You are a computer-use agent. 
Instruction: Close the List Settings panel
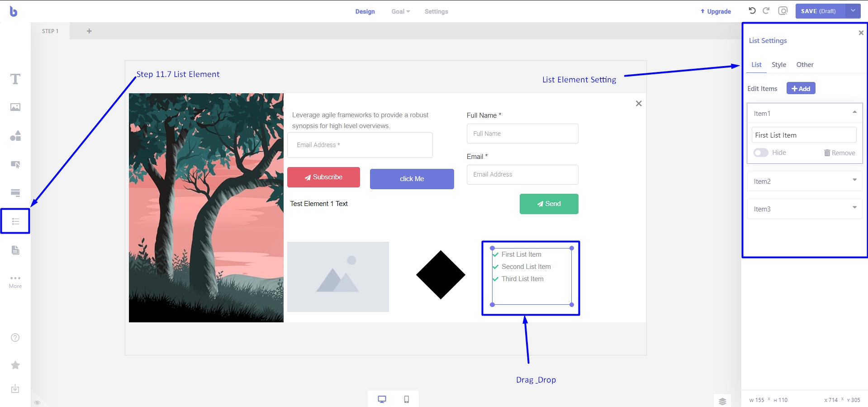pyautogui.click(x=861, y=33)
